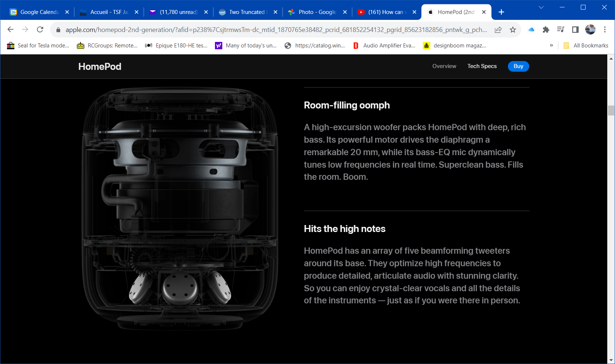Screen dimensions: 615x364
Task: Close the Two Truncated tab
Action: coord(275,12)
